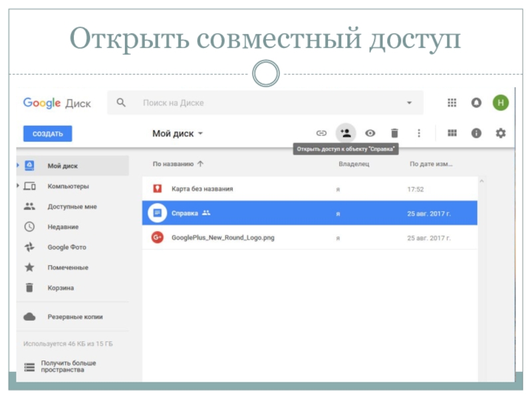Viewport: 532px width, 399px height.
Task: Click the get shareable link icon
Action: [x=321, y=133]
